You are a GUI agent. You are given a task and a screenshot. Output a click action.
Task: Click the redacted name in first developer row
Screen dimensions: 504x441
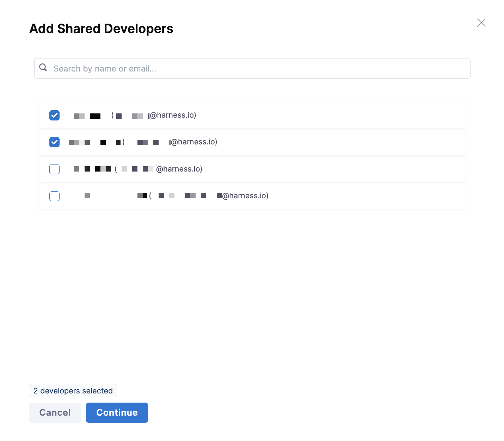(x=87, y=116)
